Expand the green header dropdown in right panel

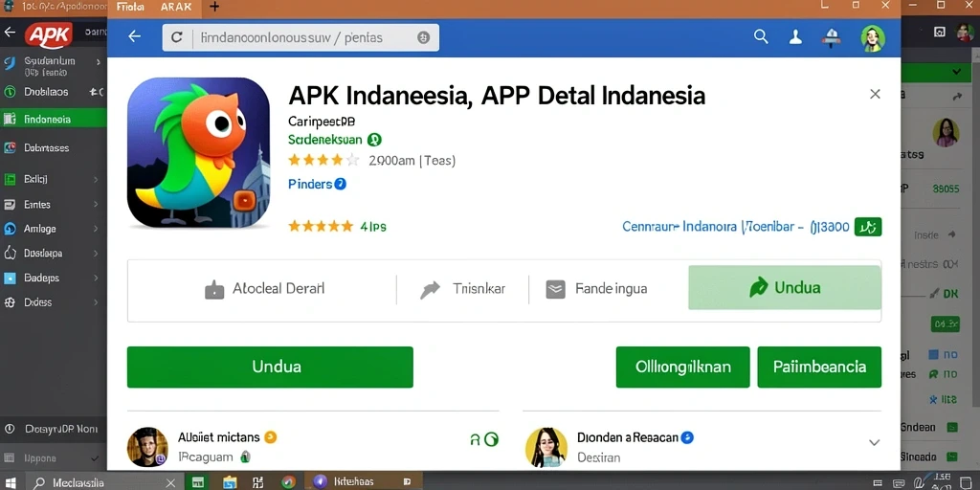[957, 72]
